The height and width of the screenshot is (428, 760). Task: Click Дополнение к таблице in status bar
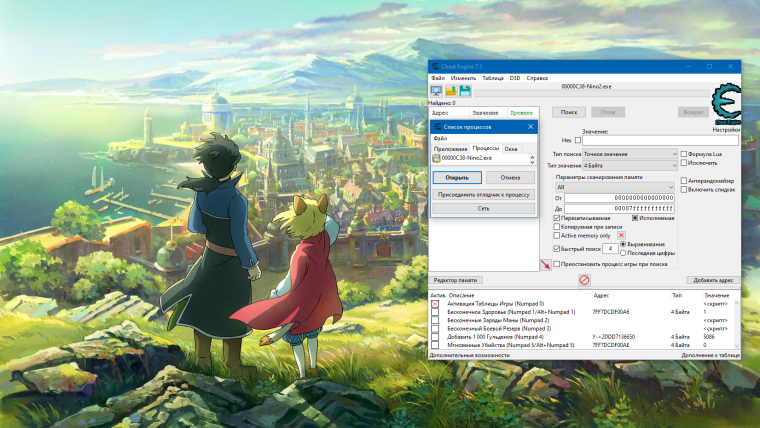710,355
